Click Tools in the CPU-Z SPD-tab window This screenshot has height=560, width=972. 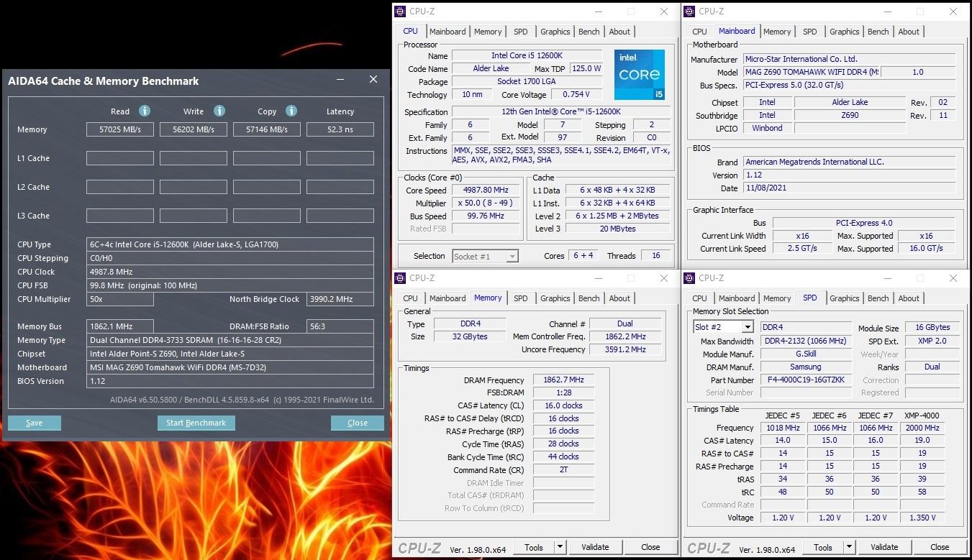pos(823,548)
